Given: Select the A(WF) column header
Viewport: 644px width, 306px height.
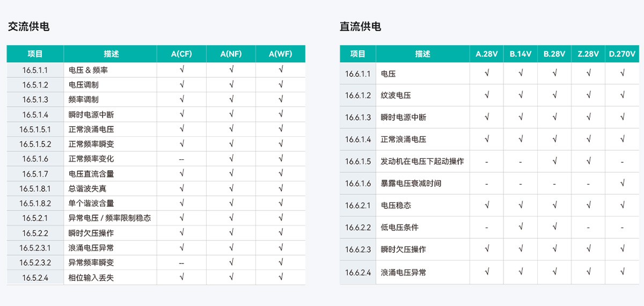Looking at the screenshot, I should click(280, 54).
